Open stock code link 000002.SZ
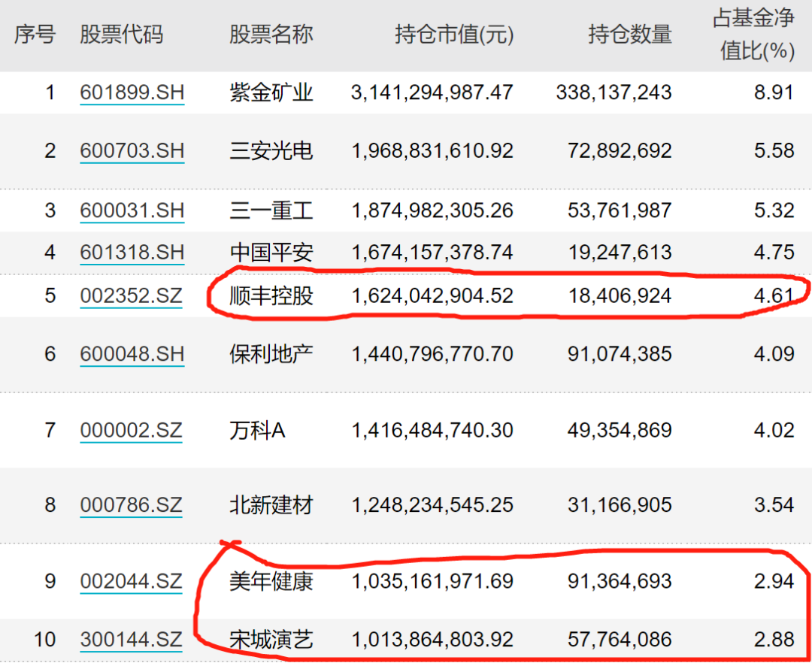The height and width of the screenshot is (663, 812). (131, 431)
